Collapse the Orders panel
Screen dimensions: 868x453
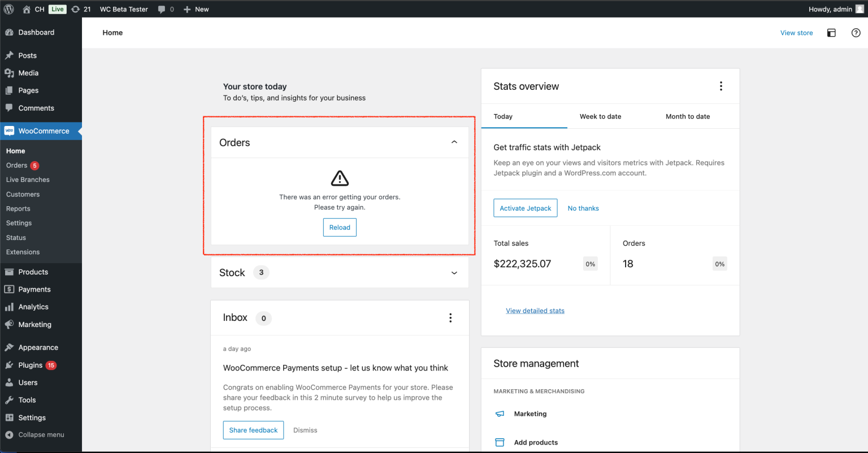[454, 142]
